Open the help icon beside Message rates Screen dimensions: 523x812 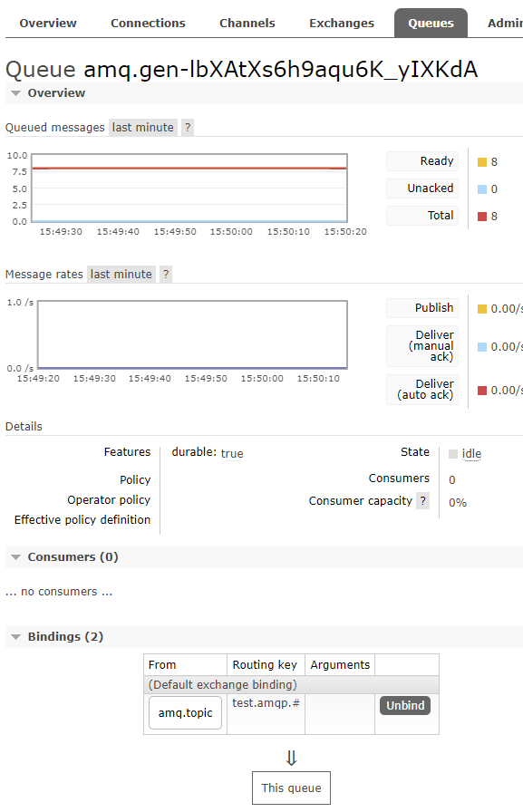[166, 274]
